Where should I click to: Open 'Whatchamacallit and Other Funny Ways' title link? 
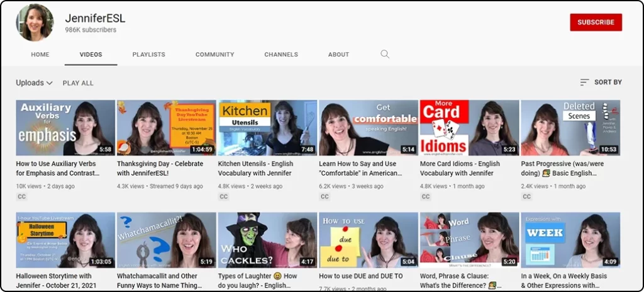click(x=159, y=281)
